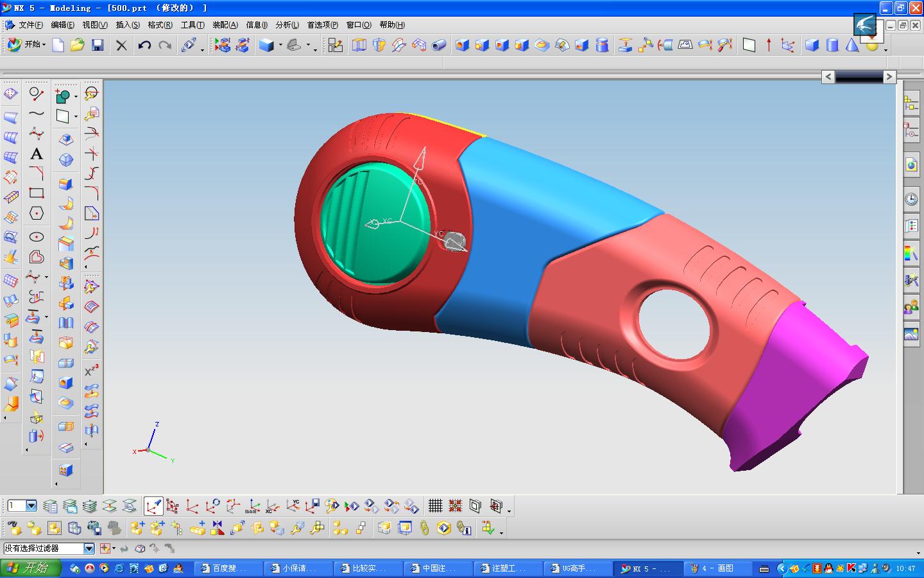Image resolution: width=924 pixels, height=578 pixels.
Task: Expand the selection icon dropdown beside the filter
Action: [114, 548]
